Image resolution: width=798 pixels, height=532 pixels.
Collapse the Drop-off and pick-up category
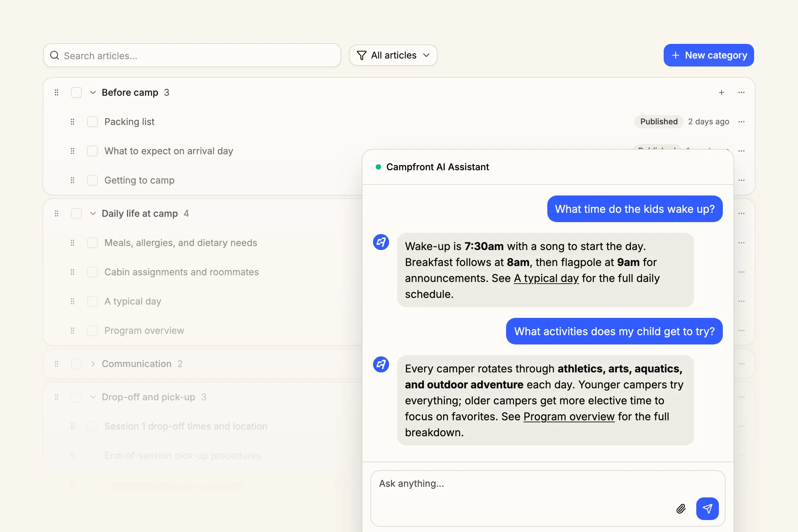pyautogui.click(x=93, y=397)
